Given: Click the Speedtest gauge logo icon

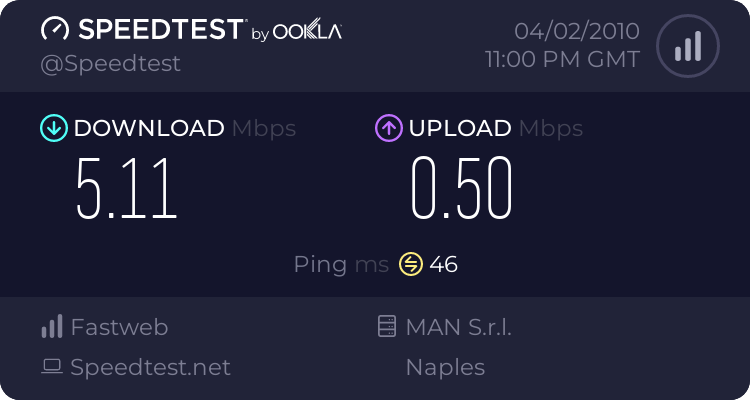Looking at the screenshot, I should click(x=56, y=30).
